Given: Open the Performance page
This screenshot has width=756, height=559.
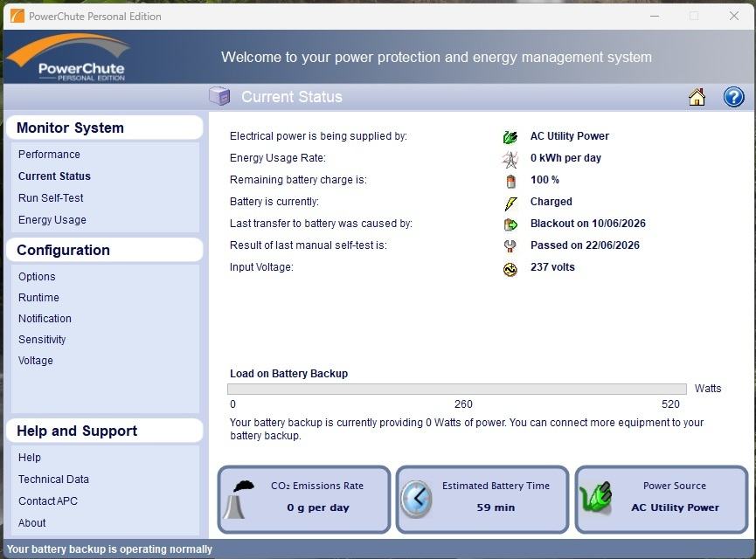Looking at the screenshot, I should pos(49,155).
